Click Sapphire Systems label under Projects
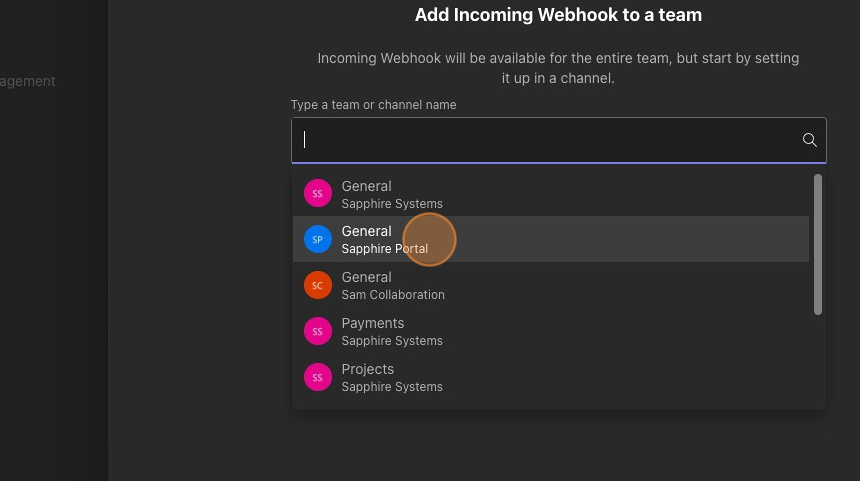Viewport: 860px width, 481px height. (392, 387)
